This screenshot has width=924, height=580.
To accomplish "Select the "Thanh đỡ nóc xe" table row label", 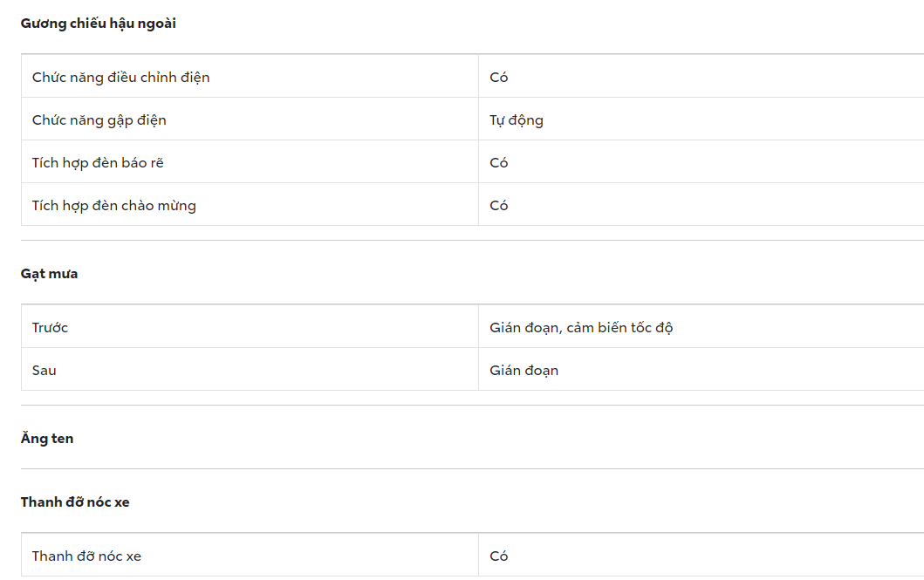I will click(x=87, y=556).
